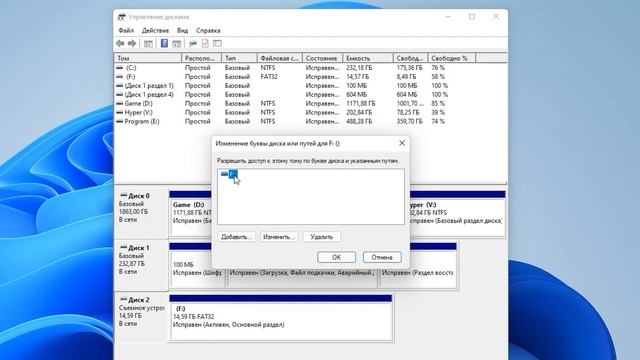Click the blue Help question-mark icon
Viewport: 640px width, 360px height.
pos(164,43)
